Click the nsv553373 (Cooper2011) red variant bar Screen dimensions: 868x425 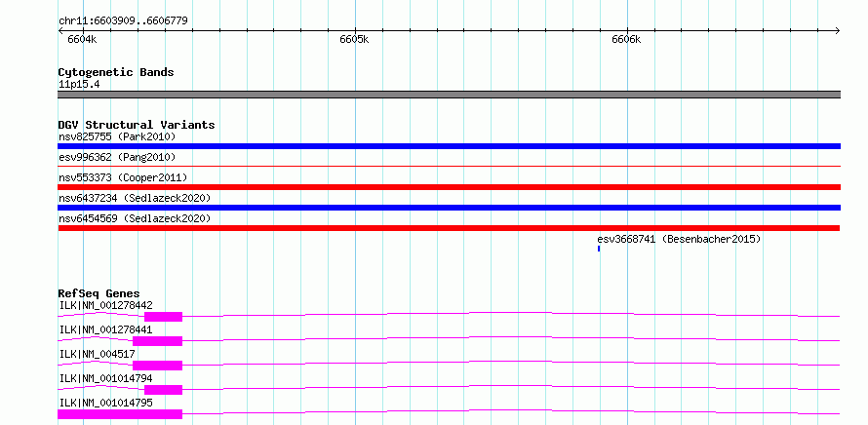point(449,187)
